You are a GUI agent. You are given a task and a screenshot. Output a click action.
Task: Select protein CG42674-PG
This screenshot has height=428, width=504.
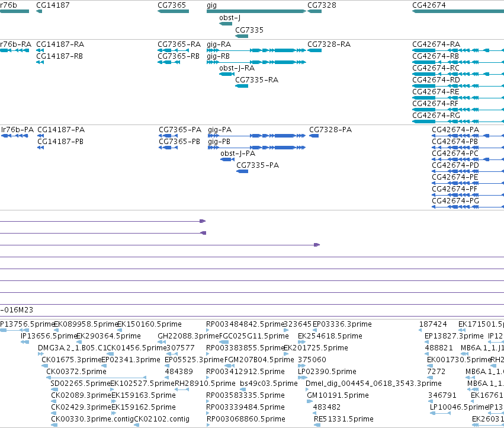pos(455,201)
